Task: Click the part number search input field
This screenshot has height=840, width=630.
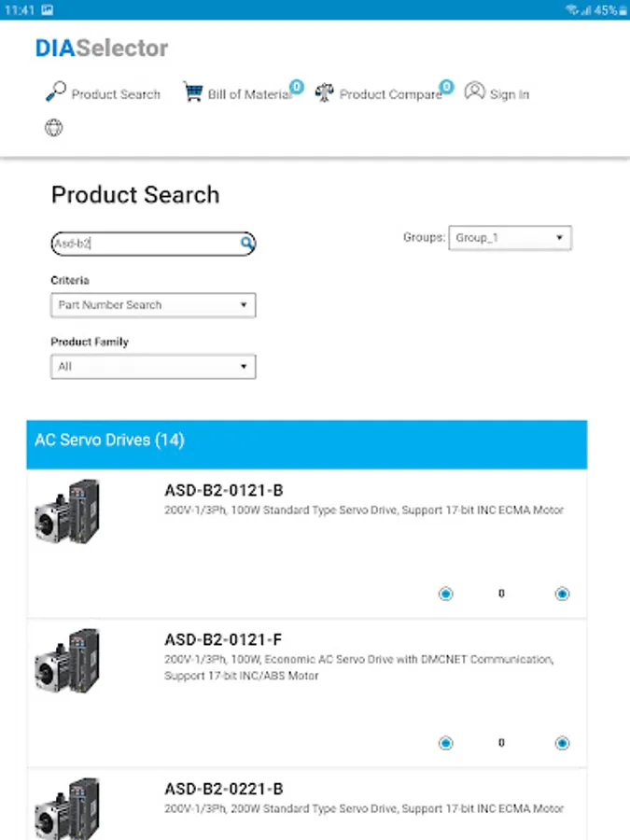Action: [144, 244]
